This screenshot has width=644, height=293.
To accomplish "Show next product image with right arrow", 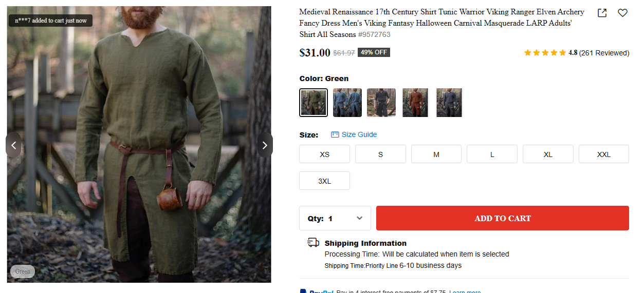I will [x=265, y=145].
